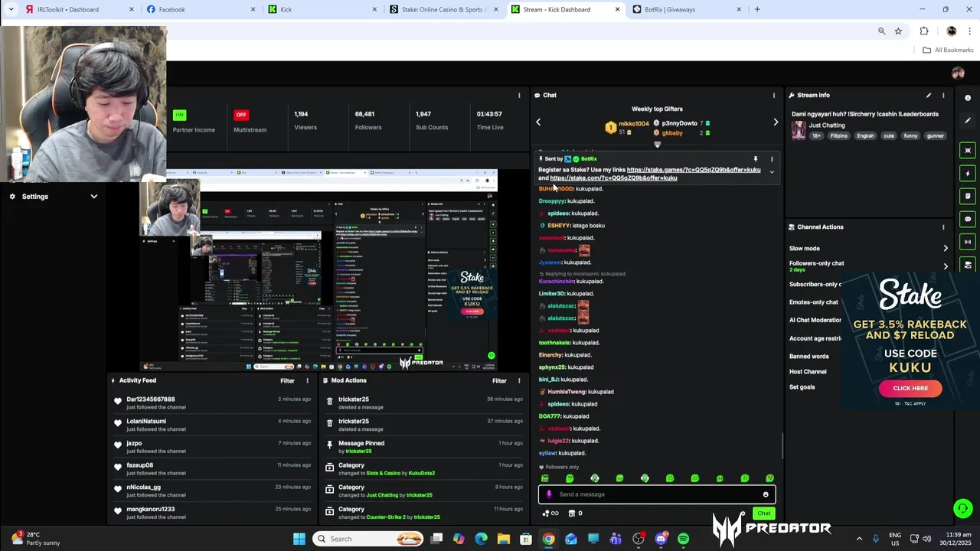Open the Followers-only chat options arrow

click(946, 266)
